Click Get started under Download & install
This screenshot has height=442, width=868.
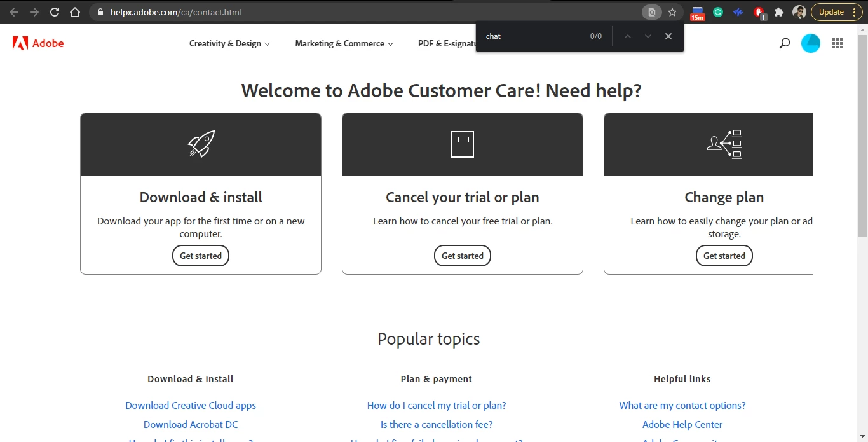[201, 256]
